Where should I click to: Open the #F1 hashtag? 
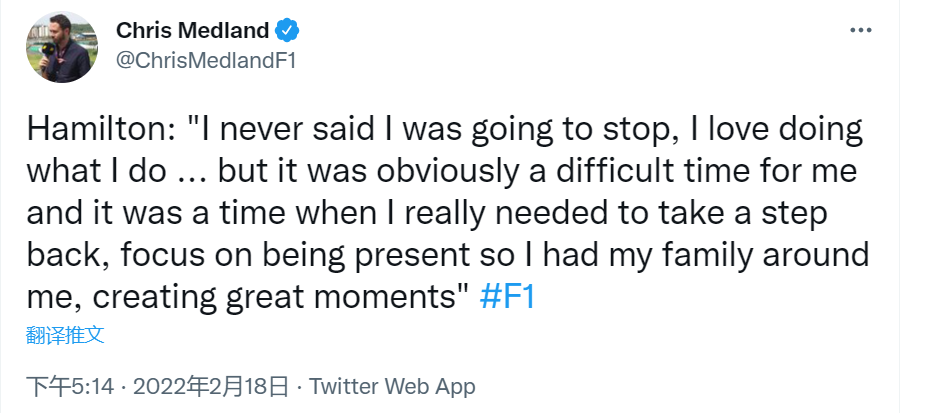tap(508, 299)
